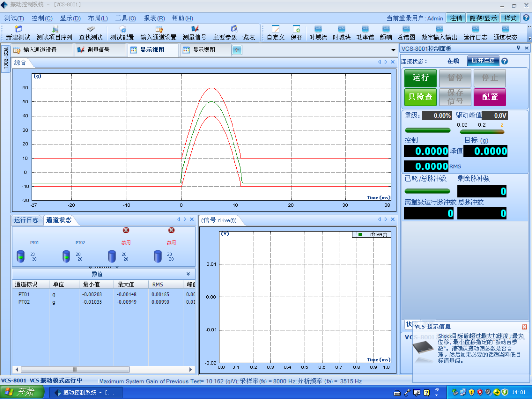Open the 功率谱 view icon
Image resolution: width=532 pixels, height=399 pixels.
365,29
